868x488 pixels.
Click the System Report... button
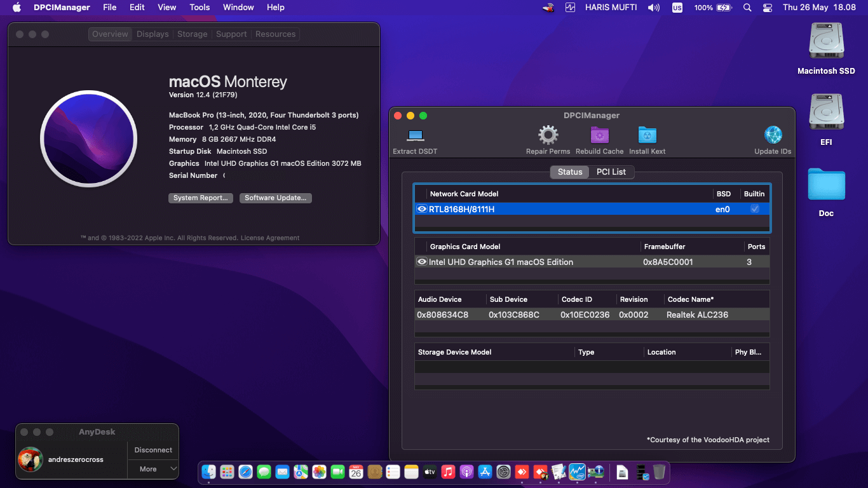tap(201, 198)
